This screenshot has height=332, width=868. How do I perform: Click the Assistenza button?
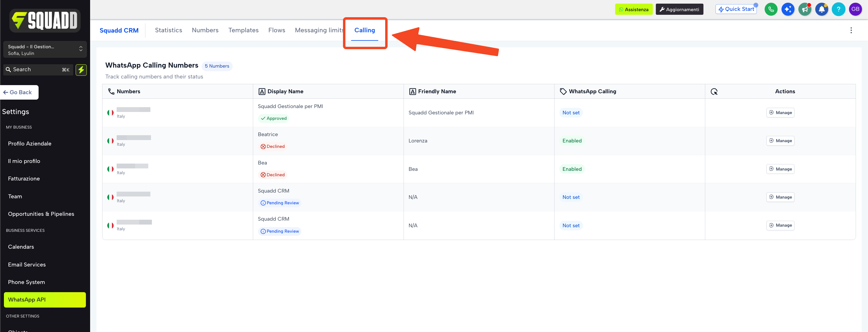coord(634,9)
